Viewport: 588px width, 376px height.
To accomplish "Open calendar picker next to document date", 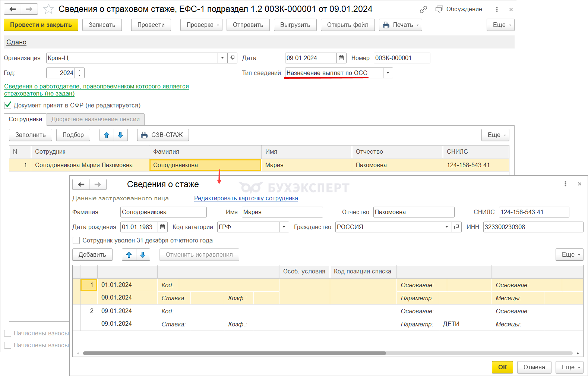I will [x=341, y=58].
